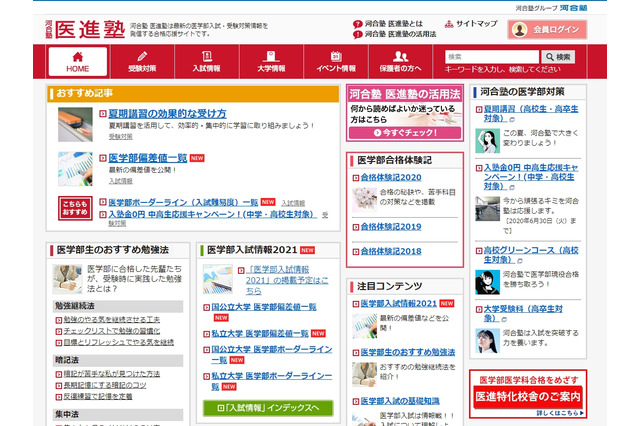Open 高校グリーンコース（高校生対象） link
Screen dimensions: 640x426
[531, 255]
